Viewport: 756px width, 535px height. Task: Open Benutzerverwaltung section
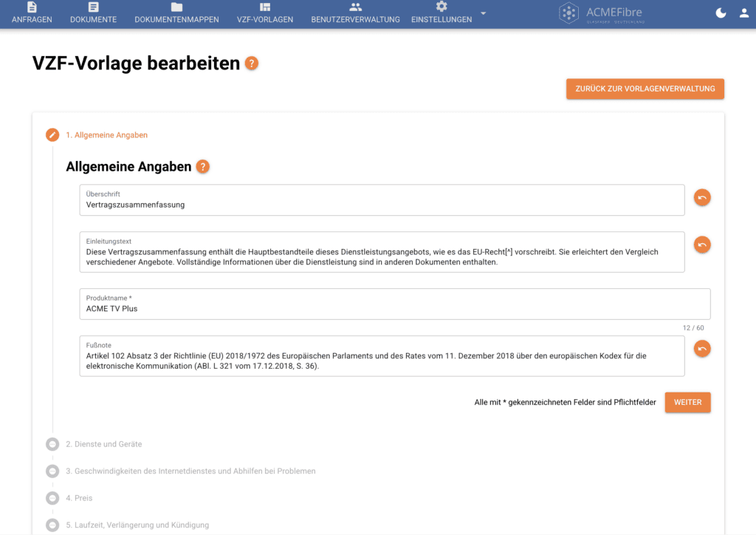coord(355,13)
